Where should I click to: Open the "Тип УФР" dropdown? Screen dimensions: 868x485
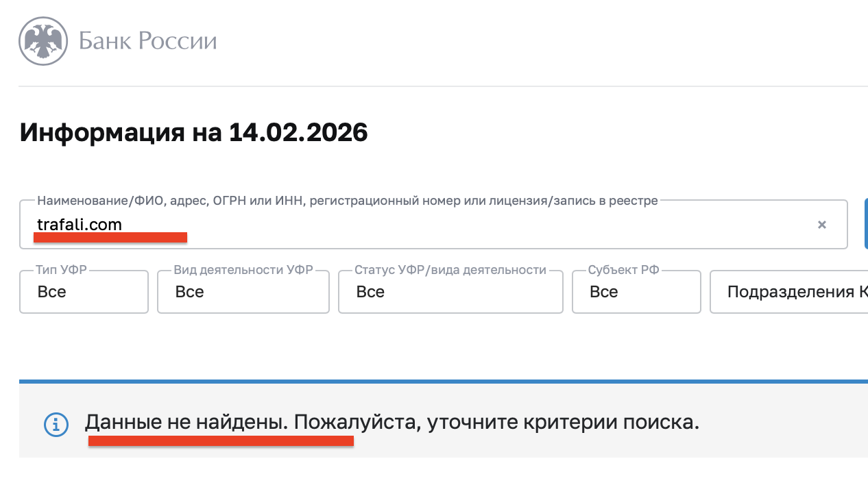pyautogui.click(x=84, y=292)
